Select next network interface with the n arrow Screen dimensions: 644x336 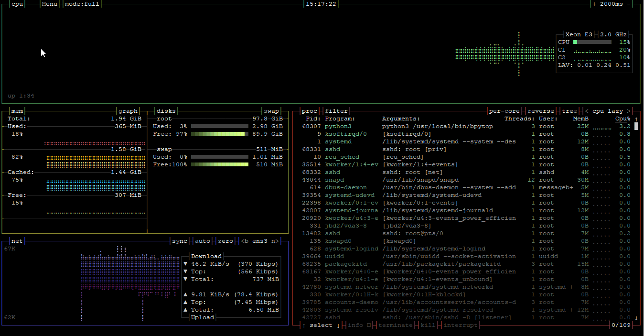tap(275, 241)
